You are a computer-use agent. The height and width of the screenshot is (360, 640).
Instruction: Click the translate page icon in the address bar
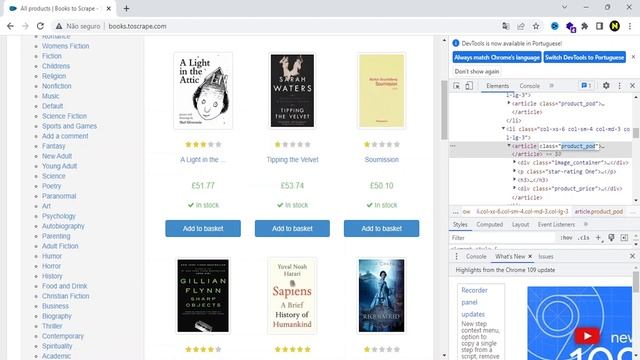coord(506,26)
